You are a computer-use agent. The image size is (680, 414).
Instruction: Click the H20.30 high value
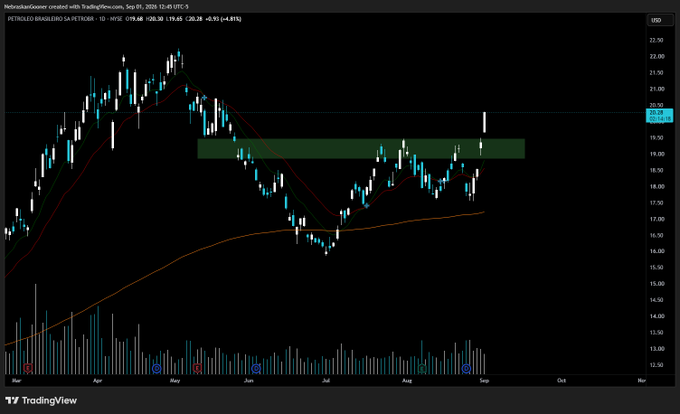click(154, 19)
